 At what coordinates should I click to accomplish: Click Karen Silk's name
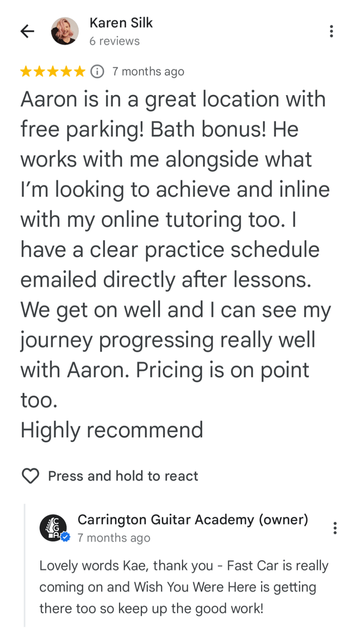(121, 23)
